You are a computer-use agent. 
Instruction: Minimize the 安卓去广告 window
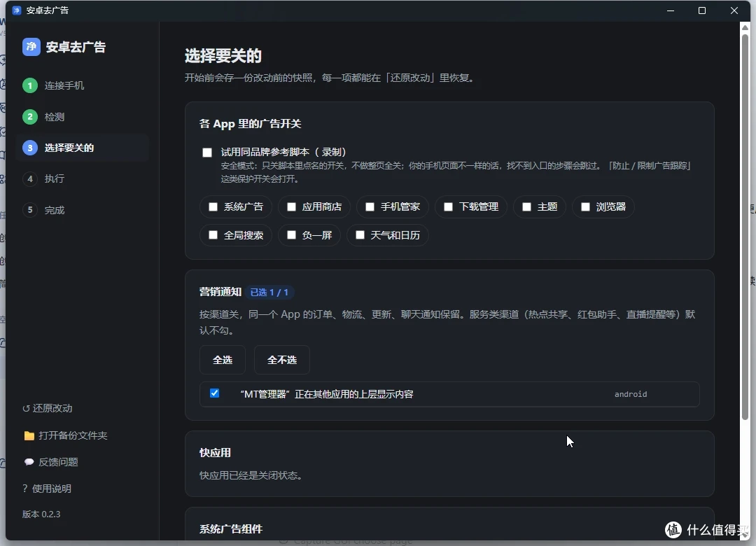(x=670, y=10)
